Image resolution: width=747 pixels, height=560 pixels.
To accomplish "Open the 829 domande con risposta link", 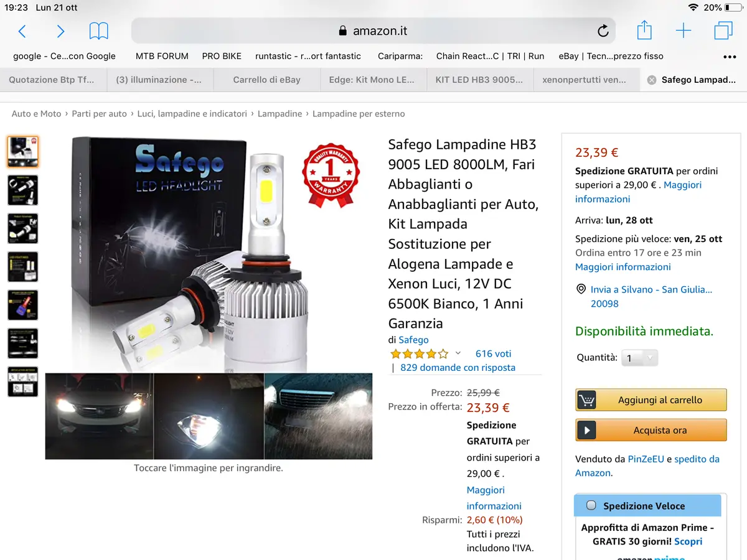I will [x=458, y=367].
